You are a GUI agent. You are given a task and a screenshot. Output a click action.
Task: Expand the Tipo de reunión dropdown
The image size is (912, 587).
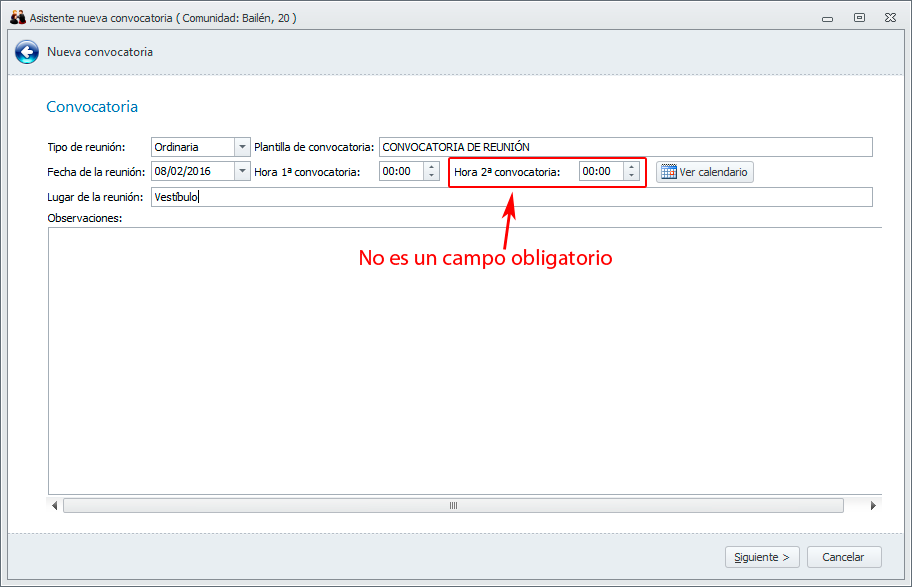point(243,147)
